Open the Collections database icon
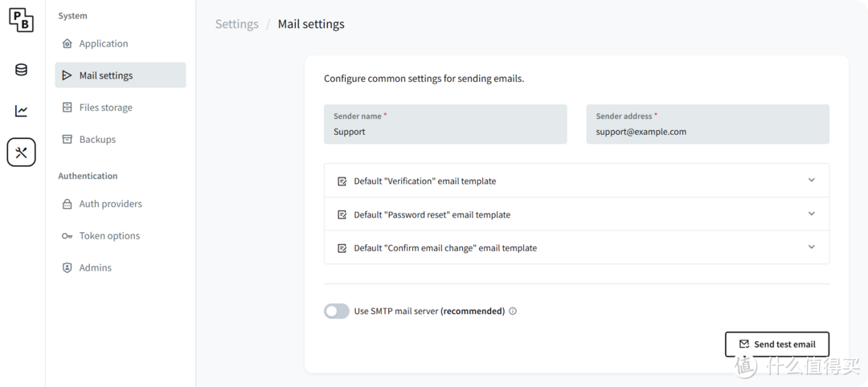 tap(22, 70)
